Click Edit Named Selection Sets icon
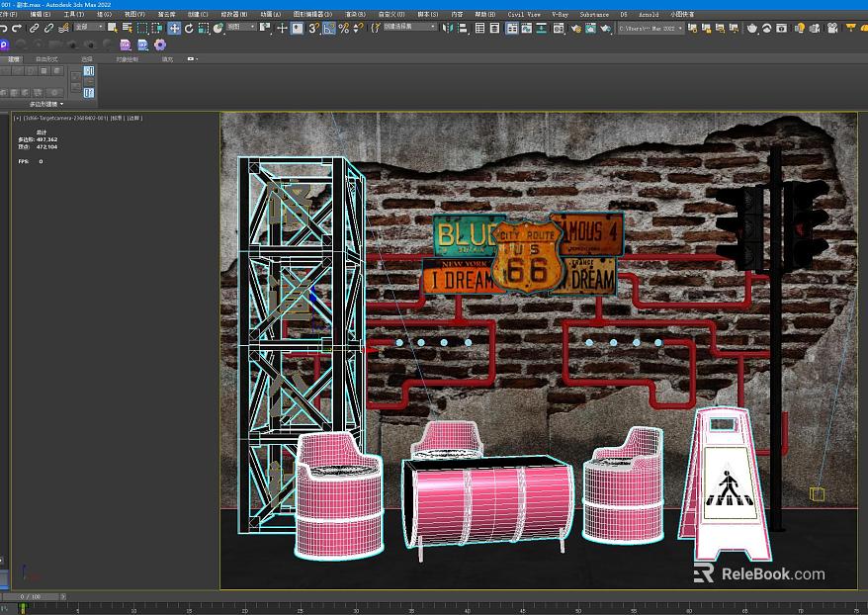This screenshot has height=615, width=868. click(376, 28)
